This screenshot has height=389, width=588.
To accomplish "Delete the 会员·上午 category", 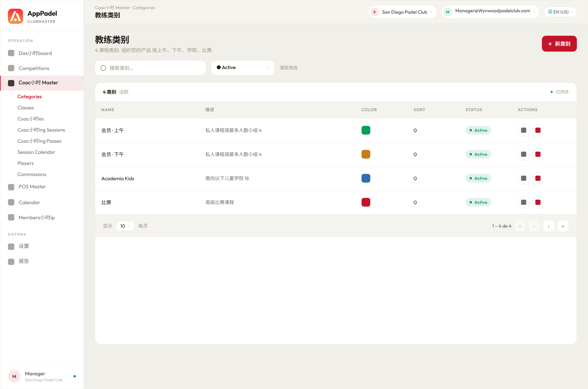I will [538, 130].
